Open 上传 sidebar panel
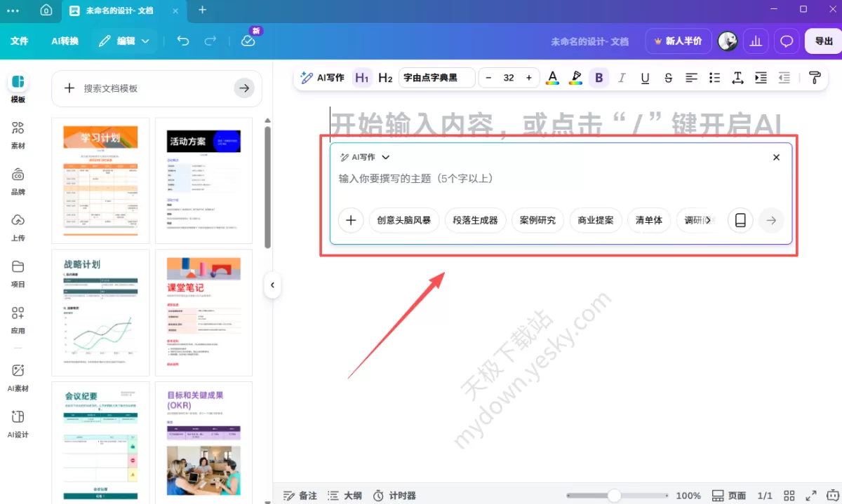 click(x=18, y=228)
